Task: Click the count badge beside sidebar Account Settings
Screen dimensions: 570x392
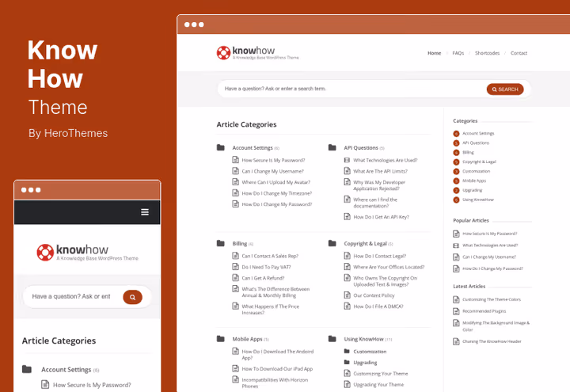Action: [x=456, y=134]
